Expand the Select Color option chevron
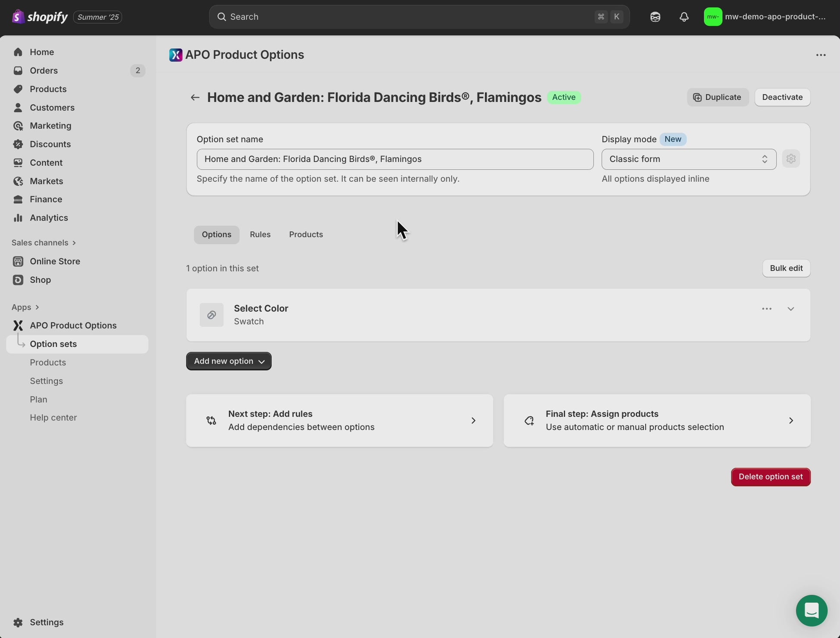This screenshot has height=638, width=840. click(x=791, y=309)
